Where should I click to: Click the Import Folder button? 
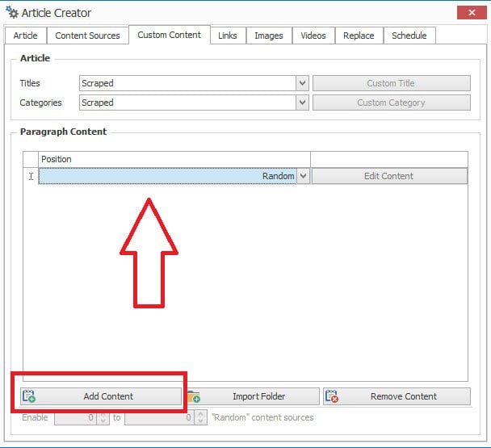click(253, 396)
